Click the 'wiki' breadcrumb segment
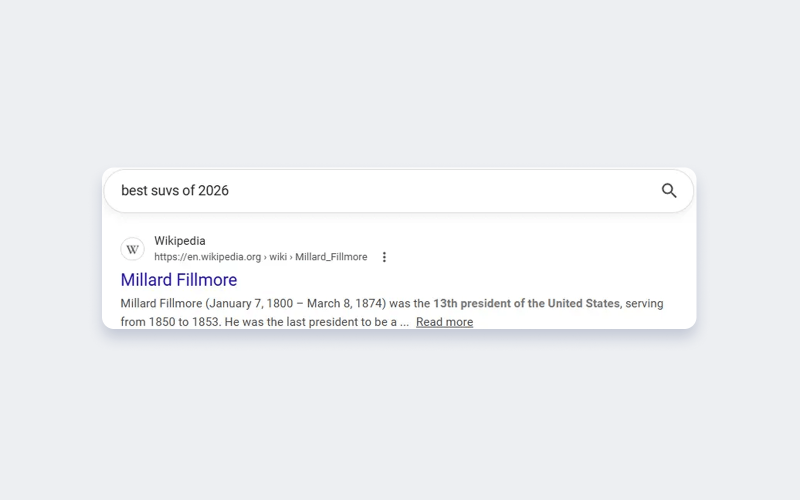The height and width of the screenshot is (500, 800). point(278,257)
